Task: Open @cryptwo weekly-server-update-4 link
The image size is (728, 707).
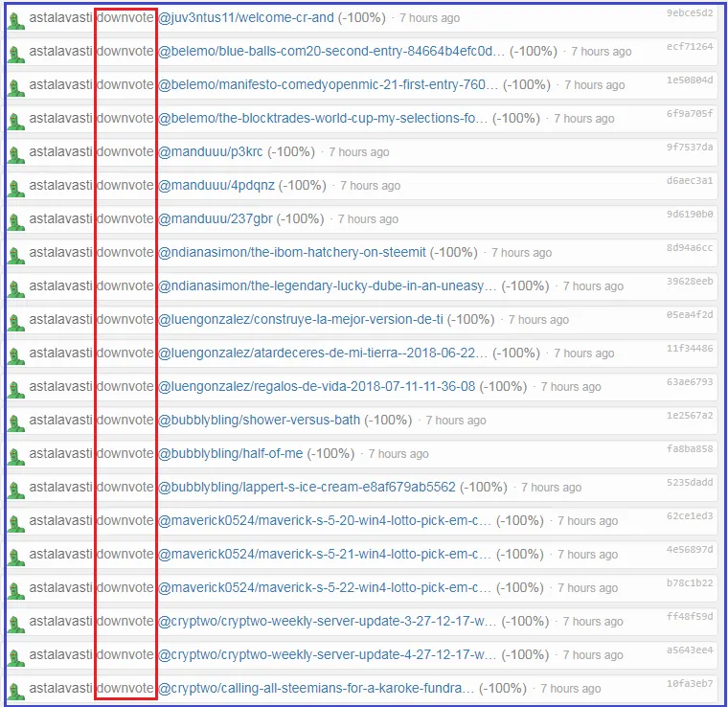Action: [328, 654]
